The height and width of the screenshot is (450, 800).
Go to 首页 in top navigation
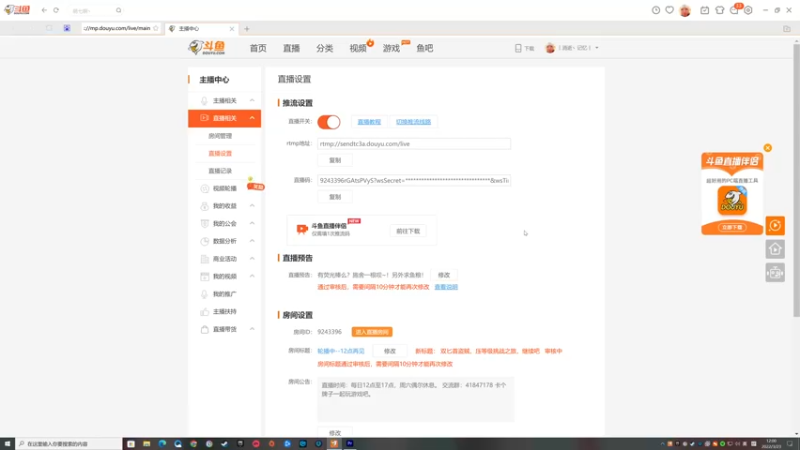tap(258, 48)
